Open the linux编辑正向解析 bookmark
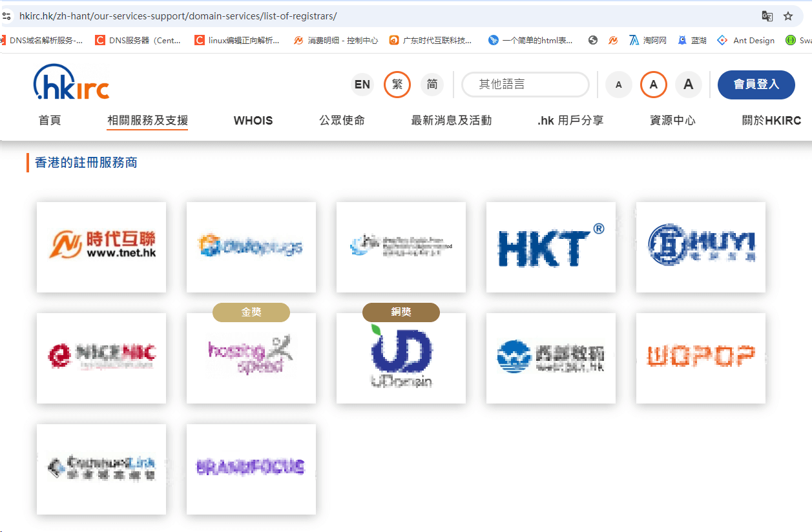Screen dimensions: 812x532 [237, 40]
